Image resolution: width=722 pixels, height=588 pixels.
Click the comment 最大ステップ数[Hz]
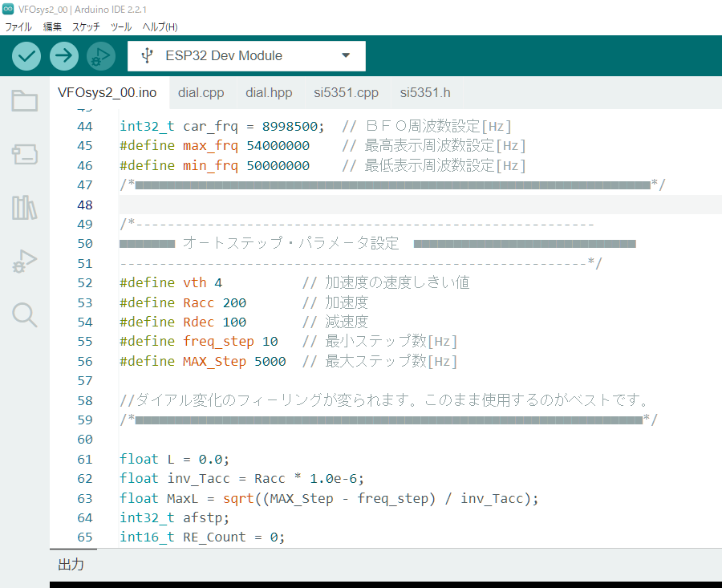(x=380, y=362)
